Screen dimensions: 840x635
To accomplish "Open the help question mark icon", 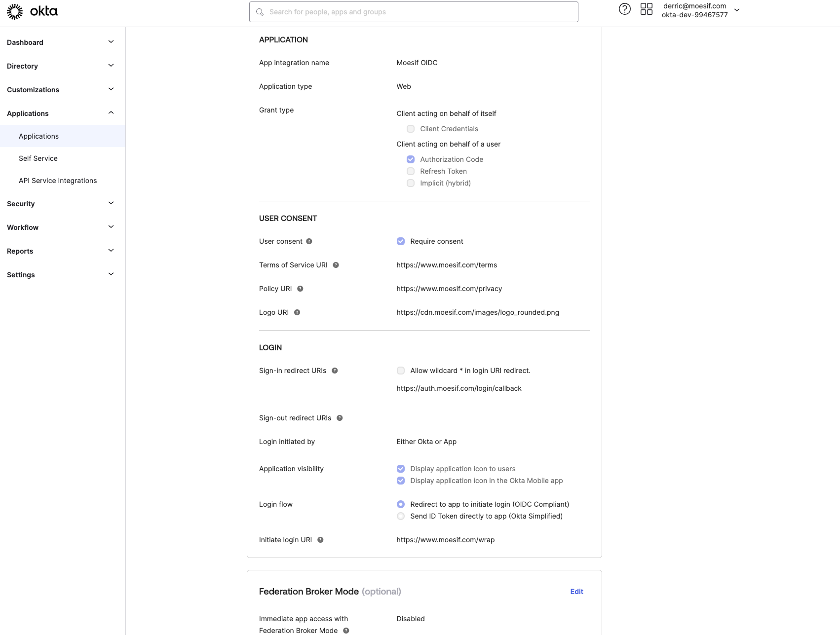I will (x=624, y=8).
